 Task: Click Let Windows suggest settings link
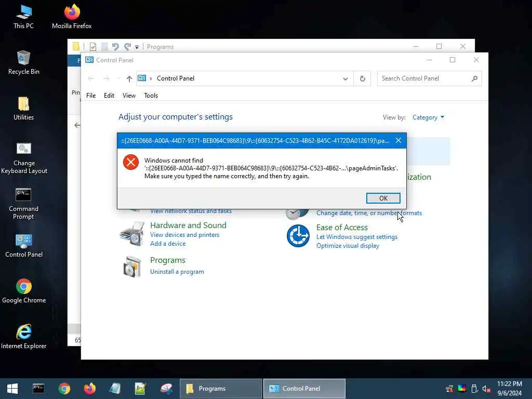click(357, 237)
